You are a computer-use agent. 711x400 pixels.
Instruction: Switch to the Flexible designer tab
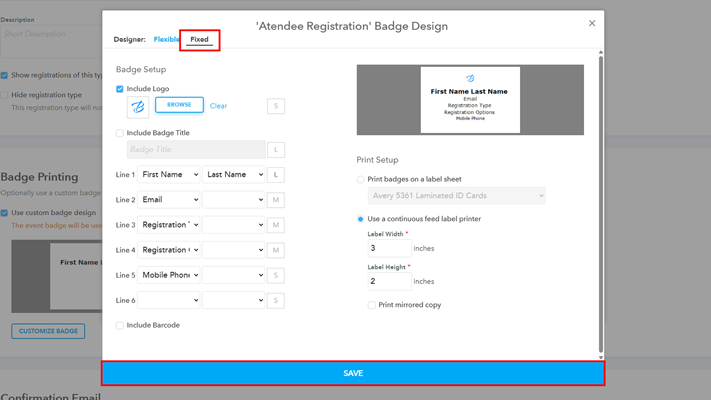pyautogui.click(x=167, y=40)
